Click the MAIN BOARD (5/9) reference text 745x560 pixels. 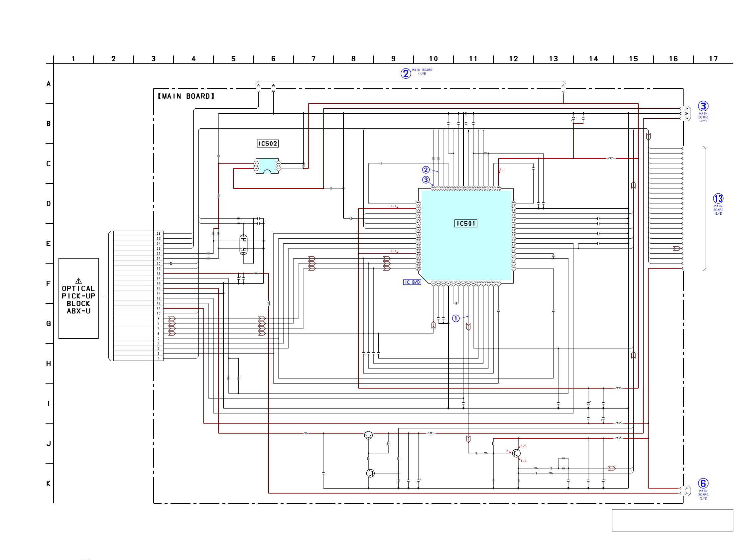pos(703,494)
